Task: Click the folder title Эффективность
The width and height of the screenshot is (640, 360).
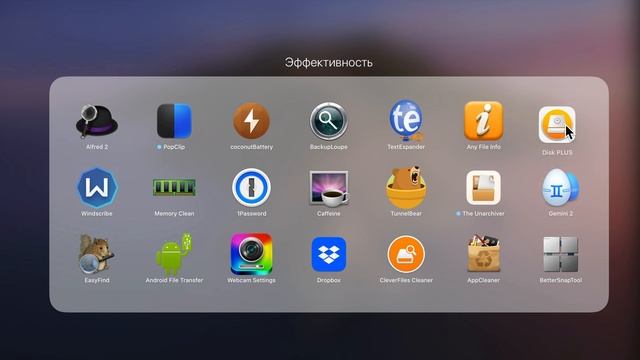Action: coord(329,62)
